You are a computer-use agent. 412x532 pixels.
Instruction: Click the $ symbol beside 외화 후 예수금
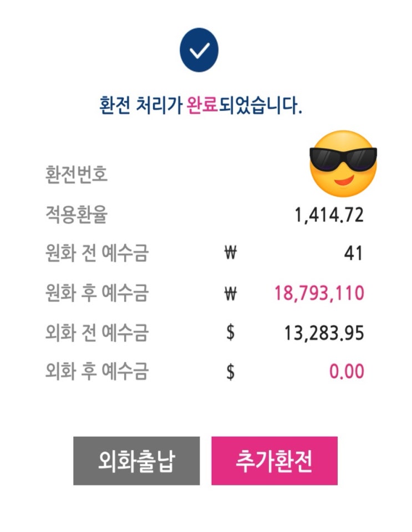coord(231,371)
